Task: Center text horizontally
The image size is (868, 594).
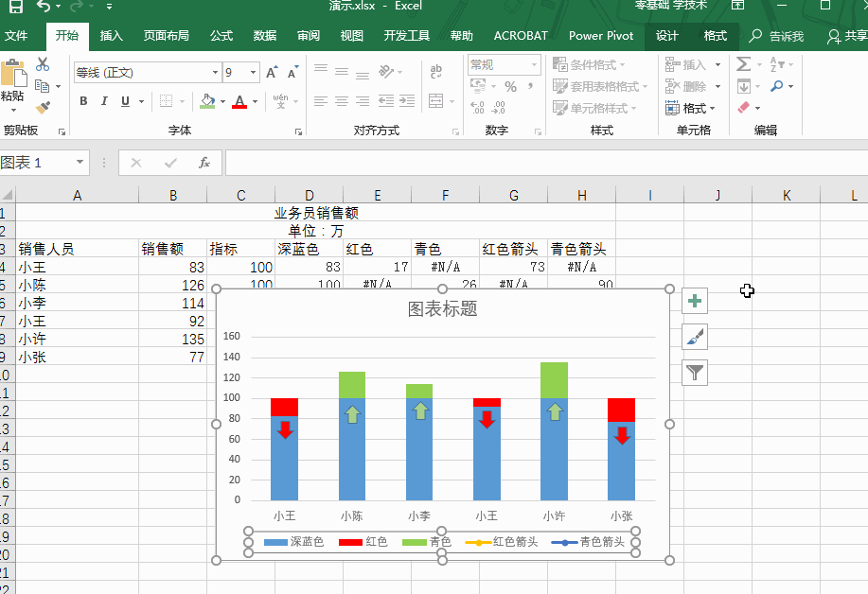Action: click(x=342, y=100)
